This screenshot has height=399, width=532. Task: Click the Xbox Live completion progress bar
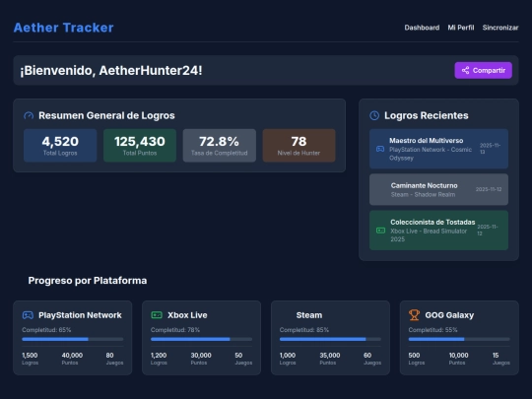point(202,339)
